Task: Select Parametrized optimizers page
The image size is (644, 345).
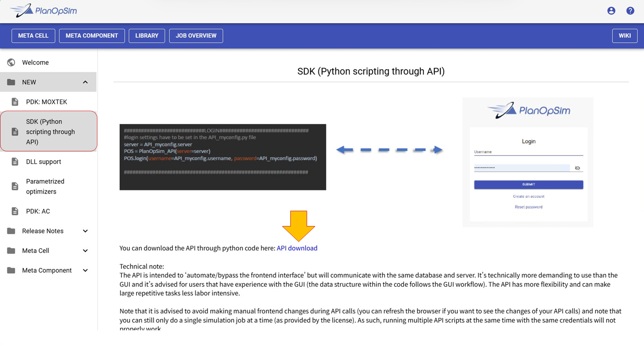Action: pyautogui.click(x=48, y=186)
